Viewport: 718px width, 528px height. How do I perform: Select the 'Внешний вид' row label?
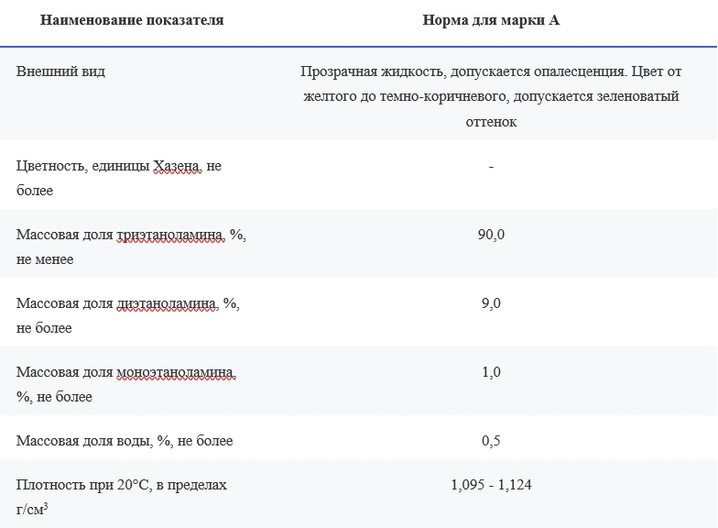pos(61,71)
